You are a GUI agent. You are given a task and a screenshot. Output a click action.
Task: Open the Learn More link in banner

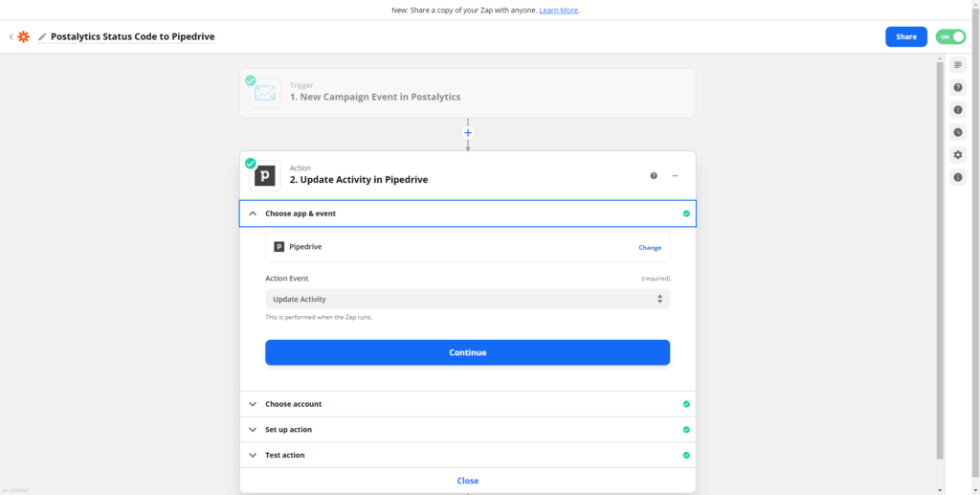pyautogui.click(x=559, y=10)
